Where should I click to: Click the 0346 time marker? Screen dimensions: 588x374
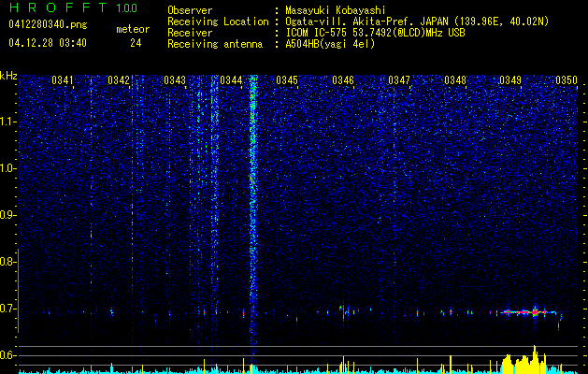click(x=343, y=79)
